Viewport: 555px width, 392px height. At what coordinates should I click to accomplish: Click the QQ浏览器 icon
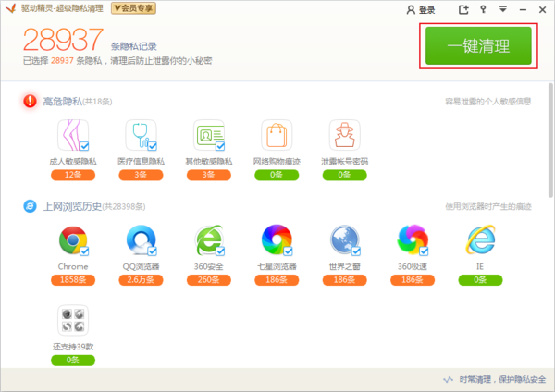(x=141, y=240)
